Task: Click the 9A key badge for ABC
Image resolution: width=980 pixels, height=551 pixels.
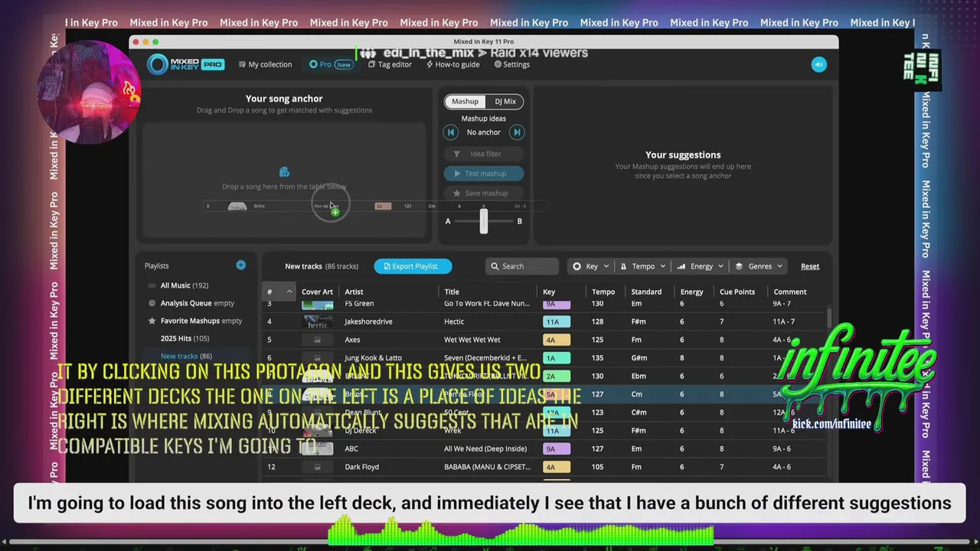Action: (557, 448)
